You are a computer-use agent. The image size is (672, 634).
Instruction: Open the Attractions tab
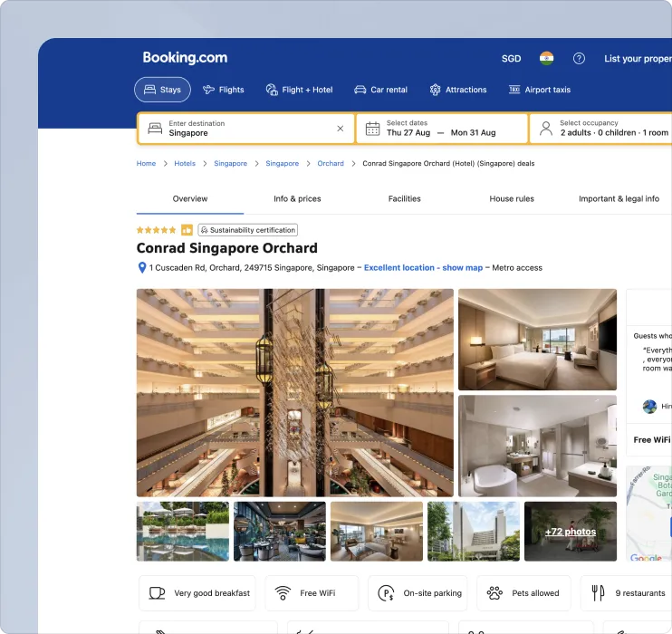click(457, 90)
